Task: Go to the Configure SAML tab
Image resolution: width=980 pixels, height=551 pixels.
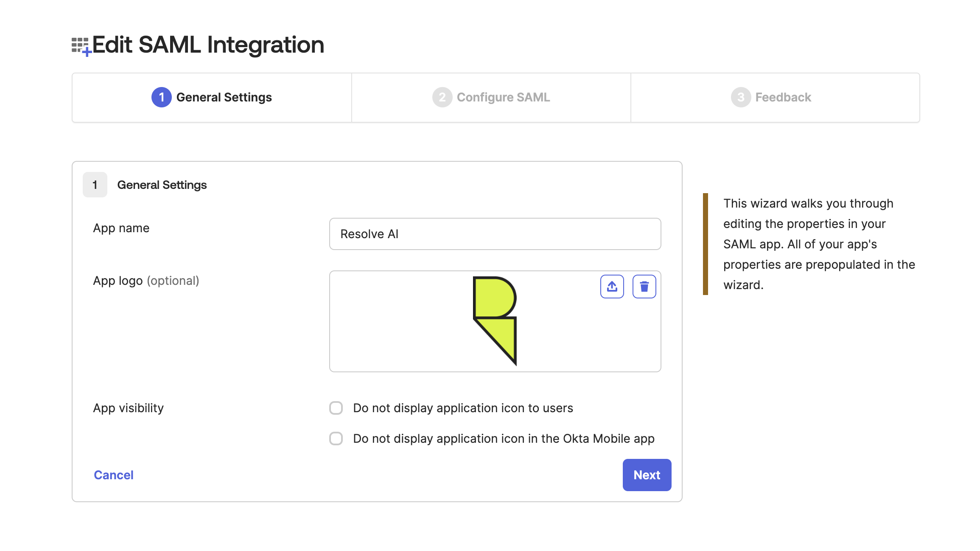Action: pyautogui.click(x=491, y=98)
